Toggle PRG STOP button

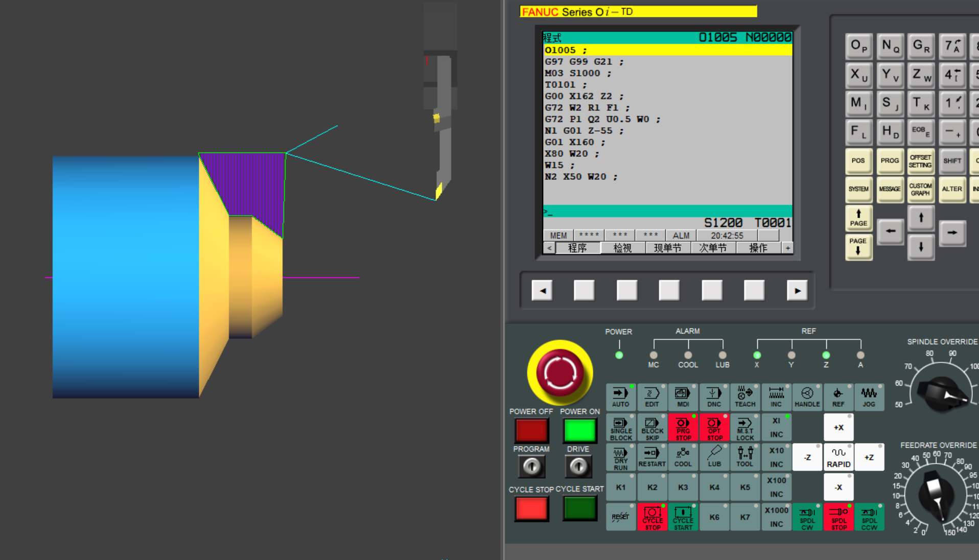[683, 427]
